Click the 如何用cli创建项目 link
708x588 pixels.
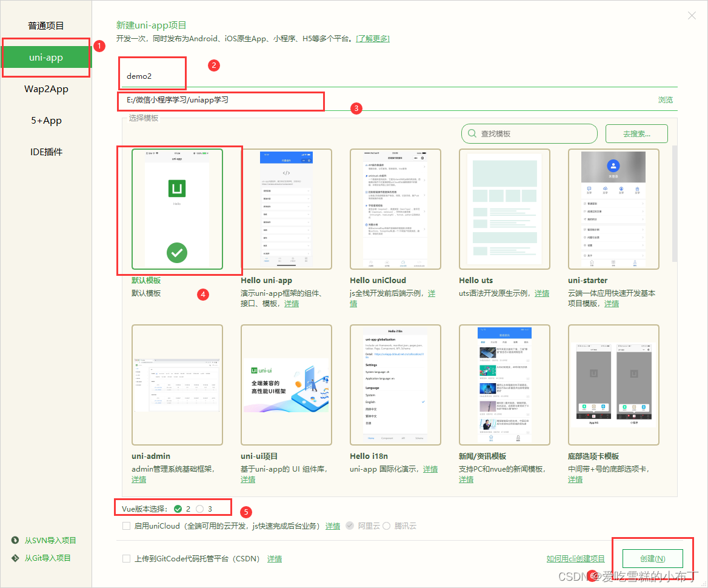[576, 559]
